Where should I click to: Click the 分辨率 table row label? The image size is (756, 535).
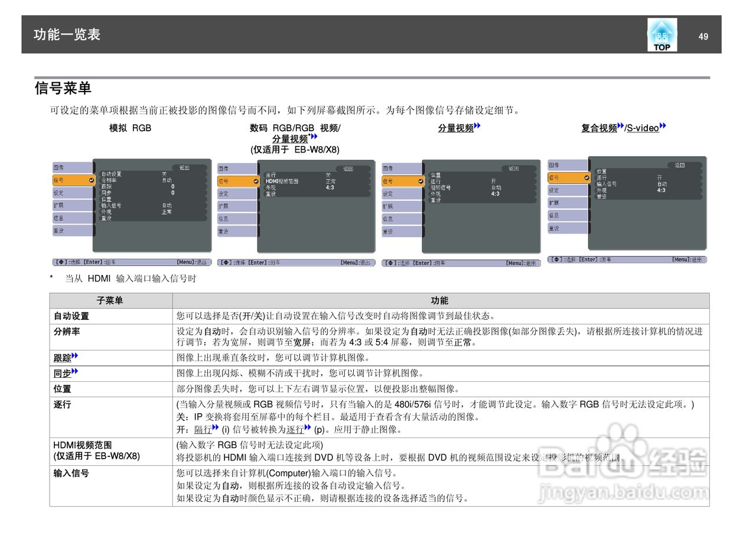tap(67, 332)
